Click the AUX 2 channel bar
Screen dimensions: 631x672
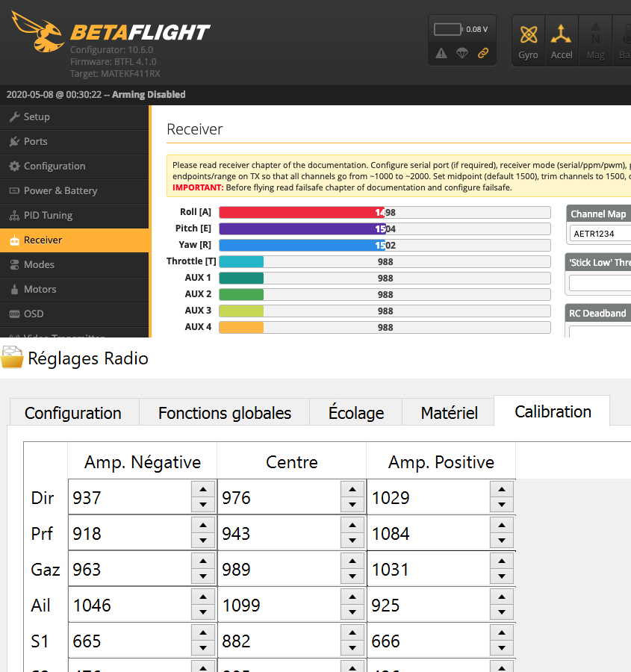click(x=385, y=294)
